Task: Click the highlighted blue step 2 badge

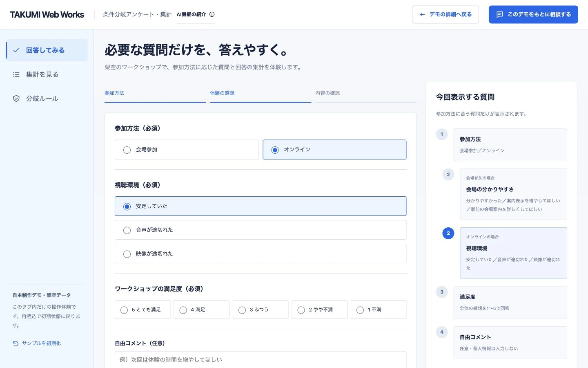Action: [x=448, y=233]
